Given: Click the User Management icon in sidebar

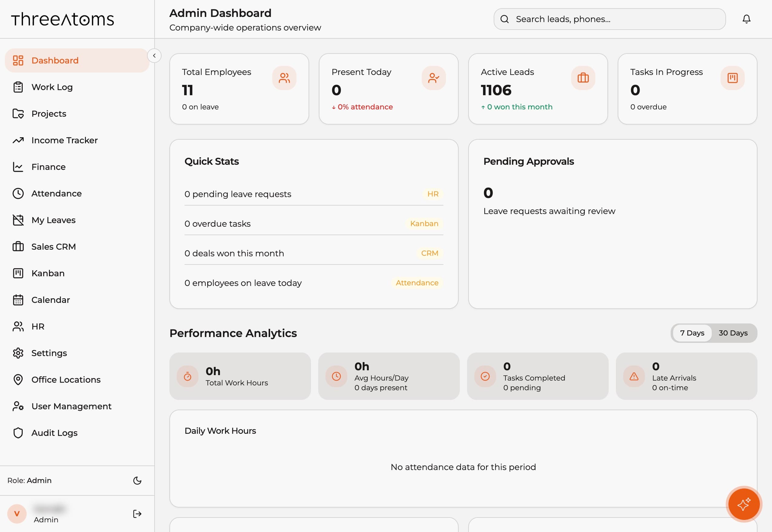Looking at the screenshot, I should pos(18,406).
